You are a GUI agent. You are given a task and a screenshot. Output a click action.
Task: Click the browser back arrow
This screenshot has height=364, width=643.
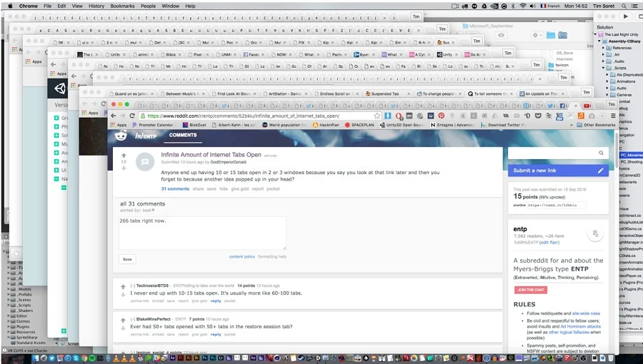coord(113,115)
